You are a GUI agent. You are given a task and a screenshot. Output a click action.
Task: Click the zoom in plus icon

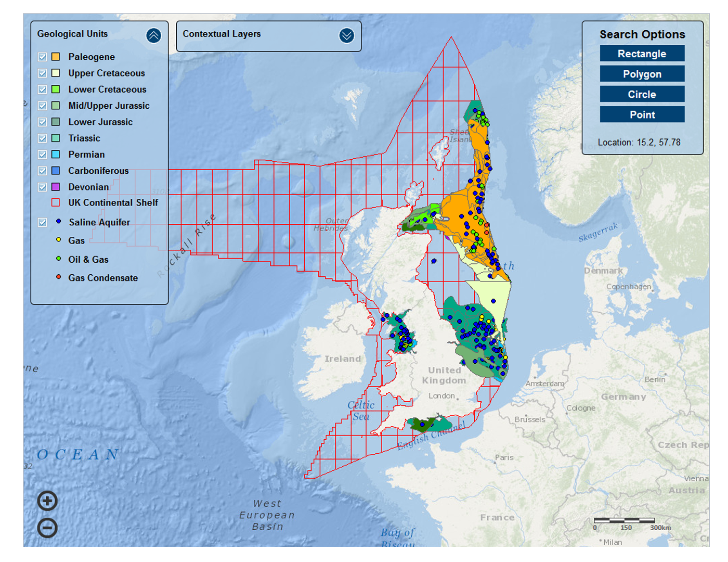coord(47,501)
